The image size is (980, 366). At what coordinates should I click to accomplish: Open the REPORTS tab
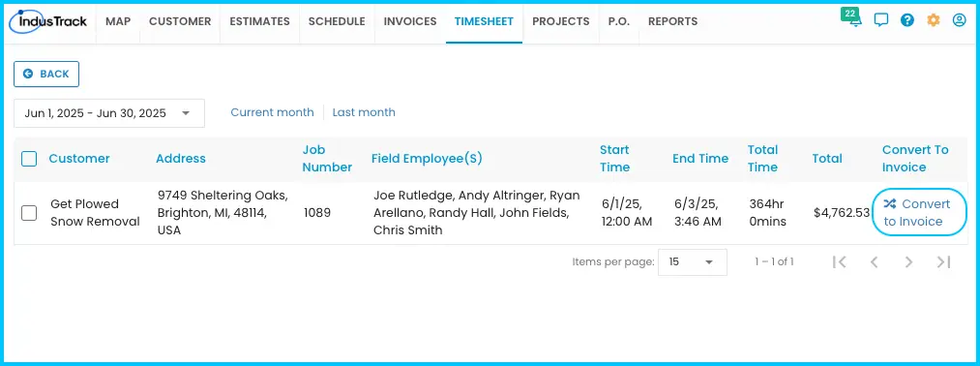tap(672, 22)
